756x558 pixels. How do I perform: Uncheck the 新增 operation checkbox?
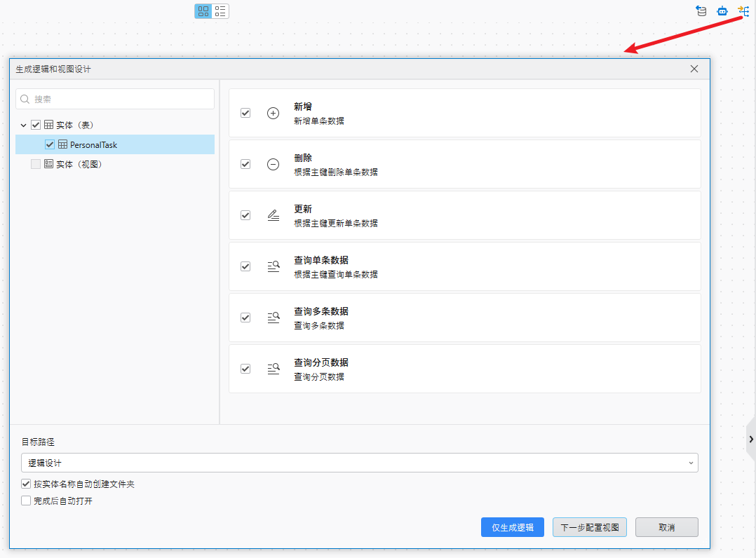[x=245, y=113]
